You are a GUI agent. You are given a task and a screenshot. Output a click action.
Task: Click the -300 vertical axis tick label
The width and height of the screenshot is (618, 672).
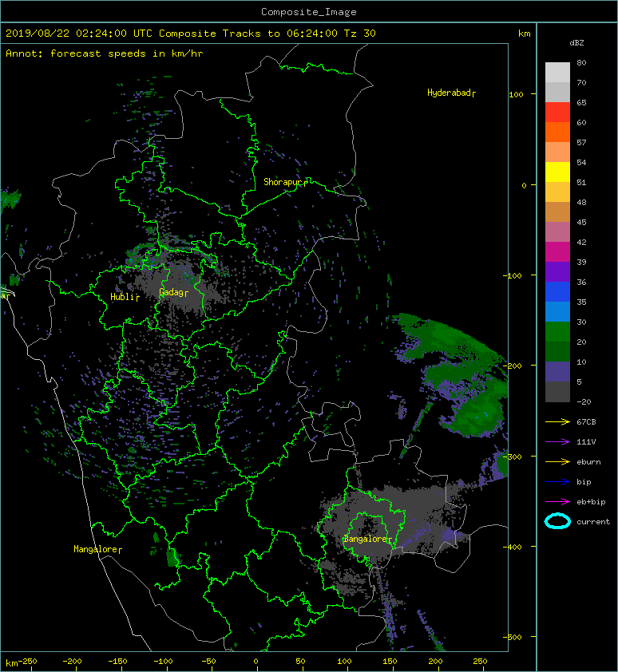513,457
